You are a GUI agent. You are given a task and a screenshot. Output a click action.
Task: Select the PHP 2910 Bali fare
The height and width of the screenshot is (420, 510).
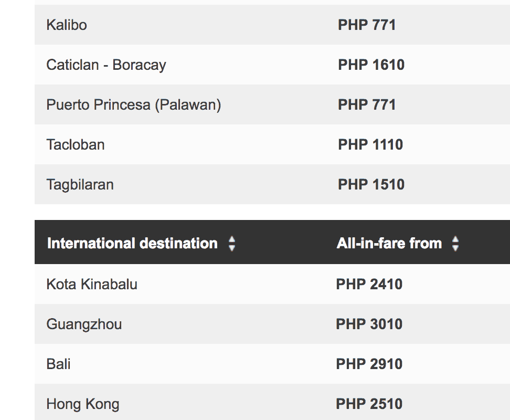click(369, 364)
